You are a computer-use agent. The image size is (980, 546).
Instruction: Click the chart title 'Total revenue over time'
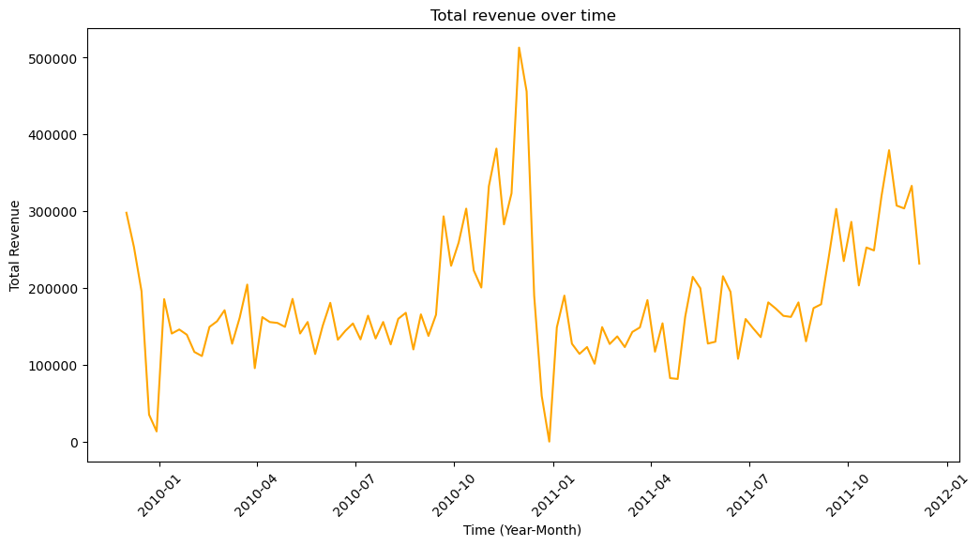pos(522,16)
